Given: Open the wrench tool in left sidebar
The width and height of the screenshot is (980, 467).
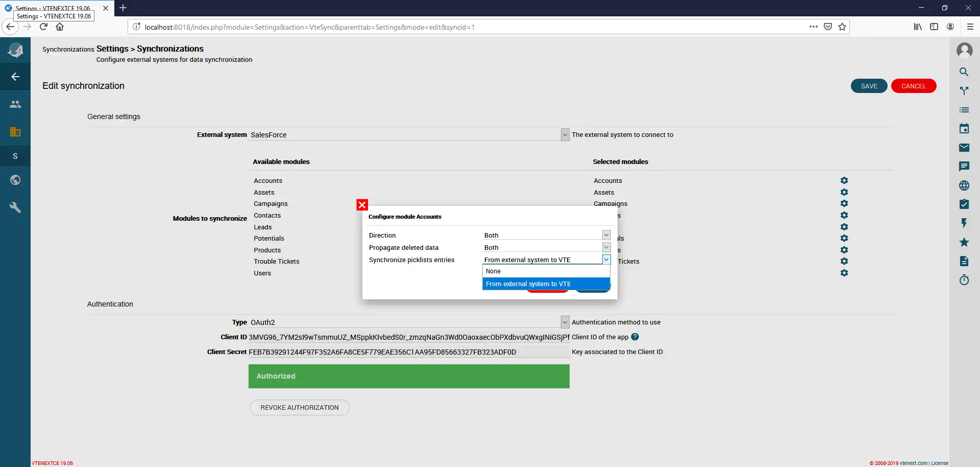Looking at the screenshot, I should click(x=15, y=207).
